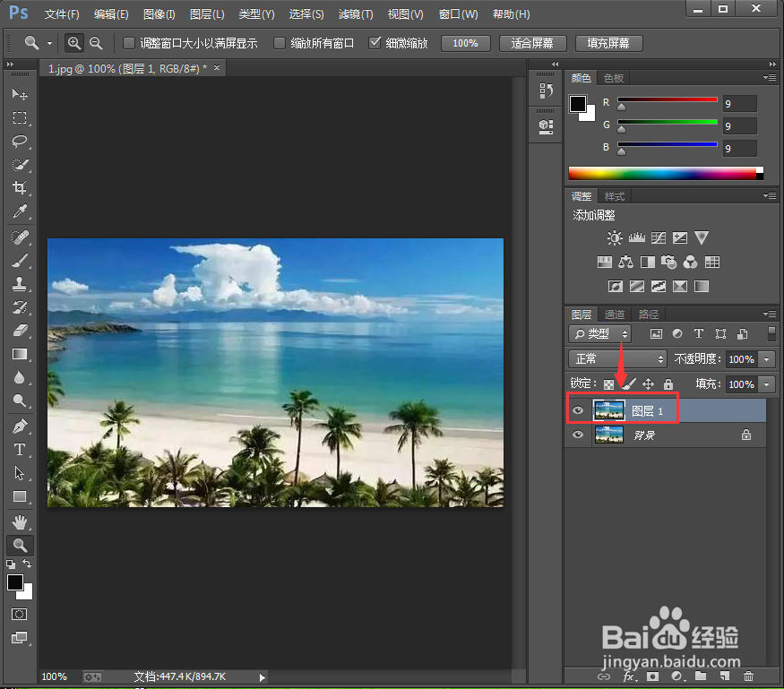Toggle lock image pixels brush icon
The image size is (784, 689).
629,384
